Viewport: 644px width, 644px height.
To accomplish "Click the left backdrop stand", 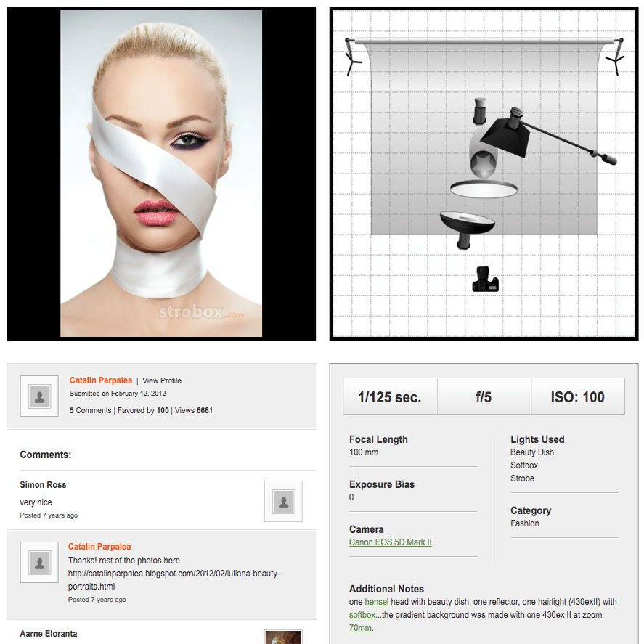I will click(x=353, y=57).
